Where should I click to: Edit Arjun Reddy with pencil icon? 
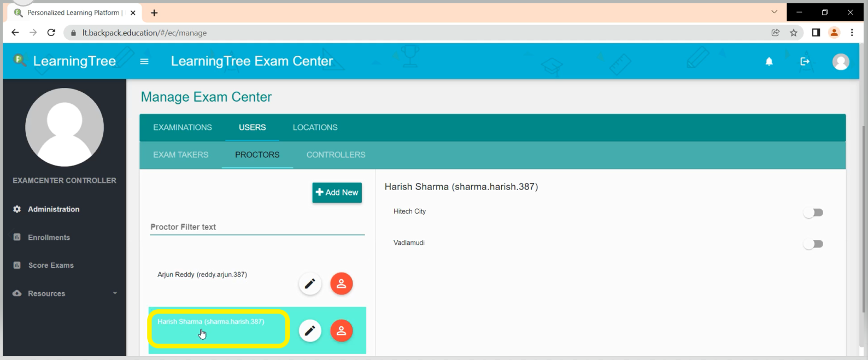[x=310, y=284]
